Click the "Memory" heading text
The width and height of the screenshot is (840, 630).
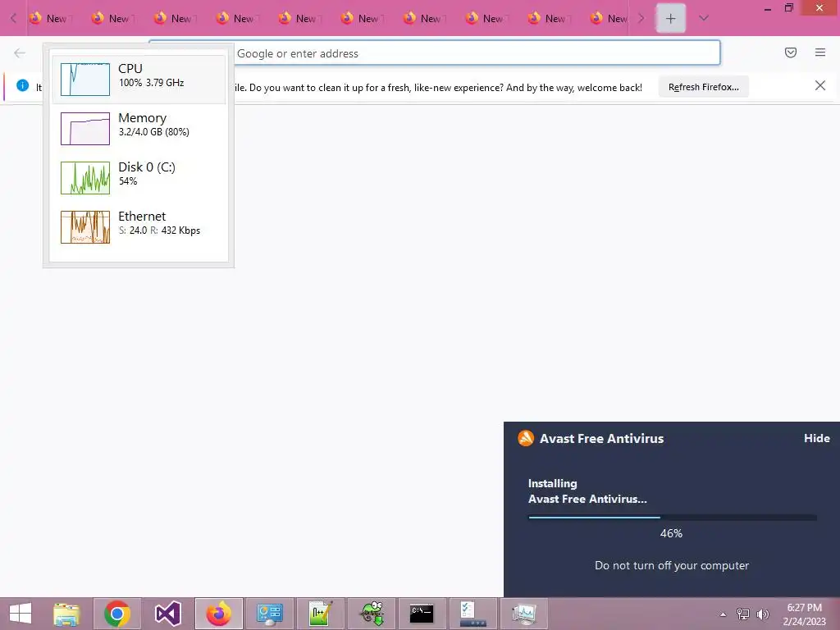[x=143, y=118]
